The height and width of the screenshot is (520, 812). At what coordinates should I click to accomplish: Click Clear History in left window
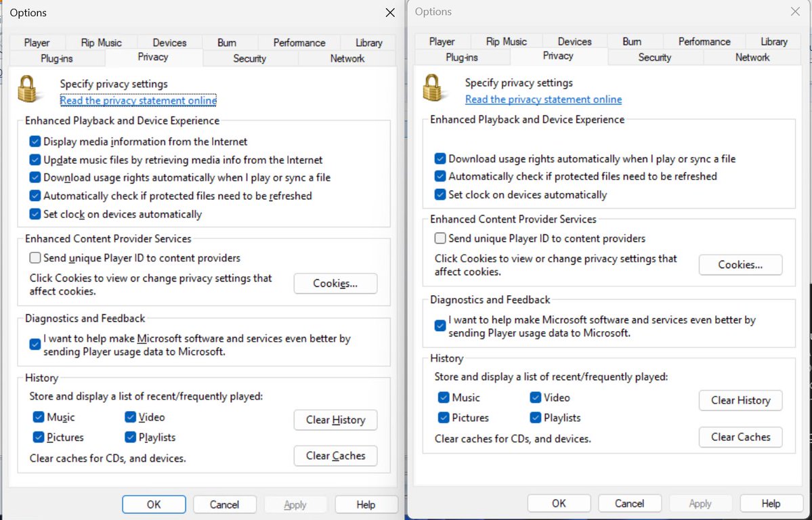(x=336, y=420)
